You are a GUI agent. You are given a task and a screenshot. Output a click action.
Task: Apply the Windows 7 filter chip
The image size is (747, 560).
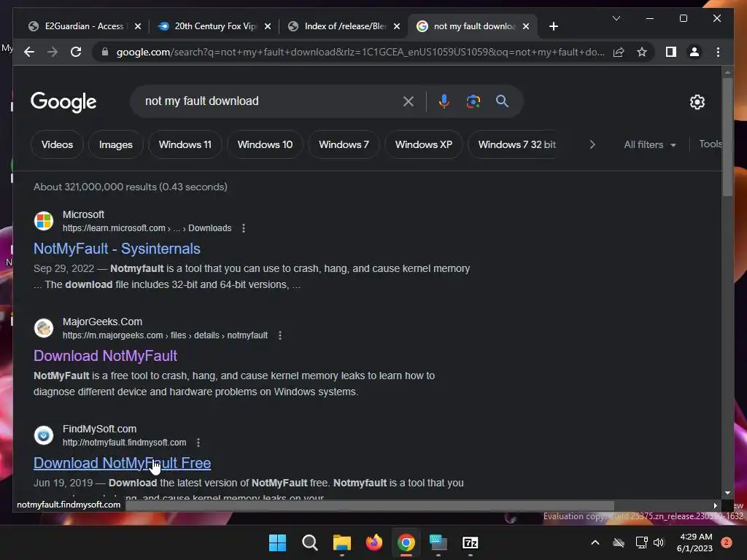[344, 144]
